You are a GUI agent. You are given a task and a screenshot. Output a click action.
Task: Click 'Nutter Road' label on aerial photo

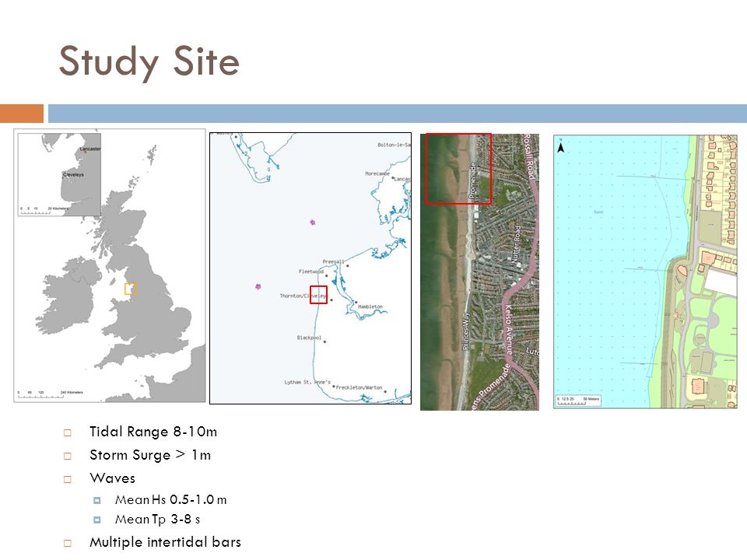516,245
